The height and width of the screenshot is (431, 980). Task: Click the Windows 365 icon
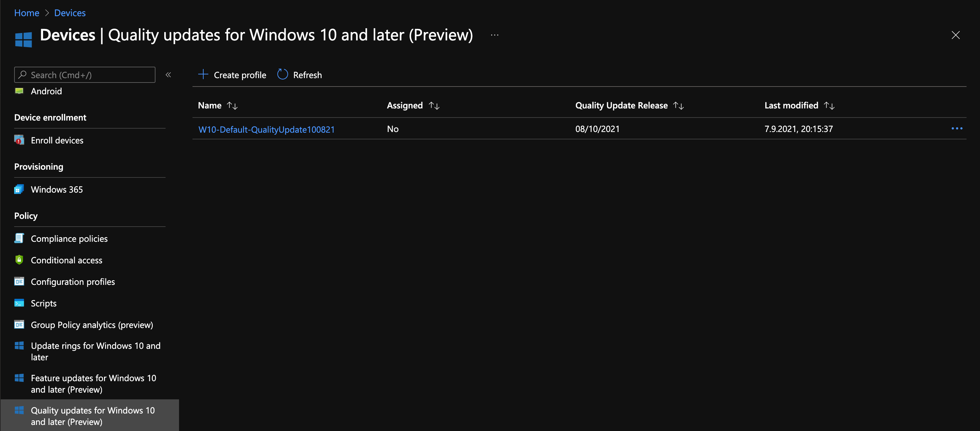point(19,189)
